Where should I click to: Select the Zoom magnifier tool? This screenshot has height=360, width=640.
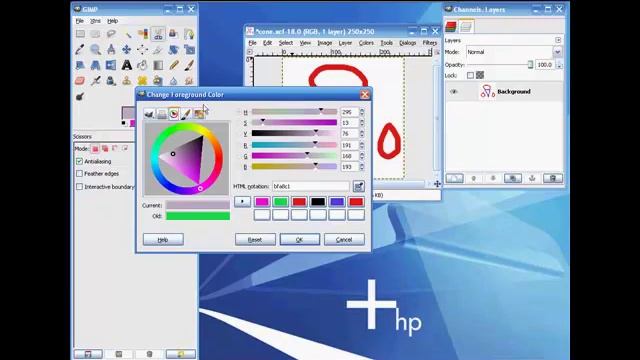point(96,50)
